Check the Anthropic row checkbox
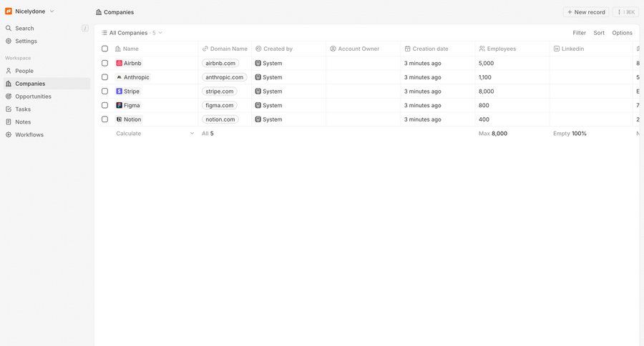 [104, 77]
